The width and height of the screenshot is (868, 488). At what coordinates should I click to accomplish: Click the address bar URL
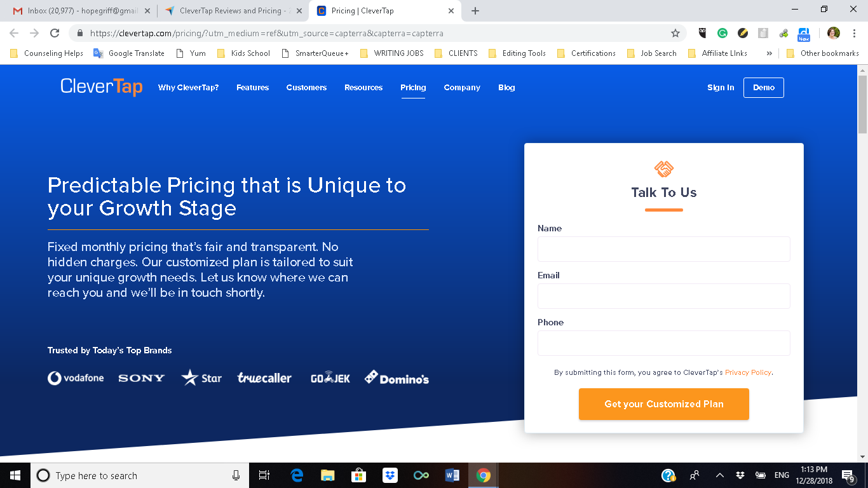266,33
